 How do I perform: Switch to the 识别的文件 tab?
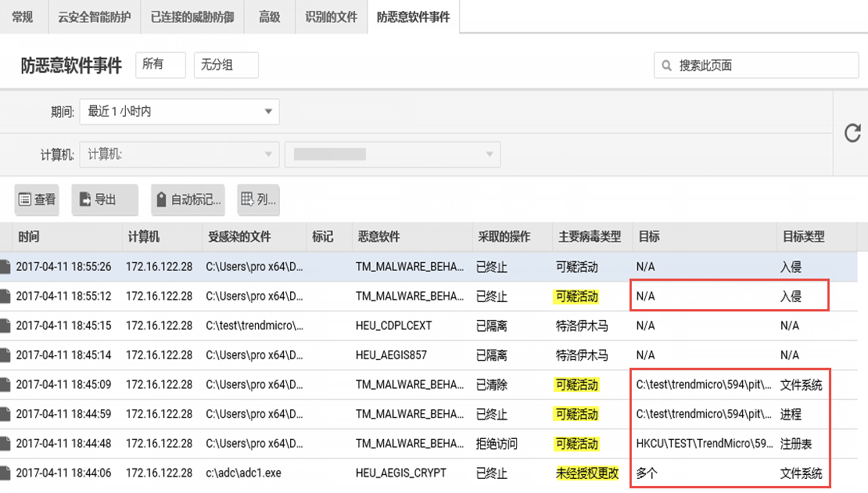(331, 16)
